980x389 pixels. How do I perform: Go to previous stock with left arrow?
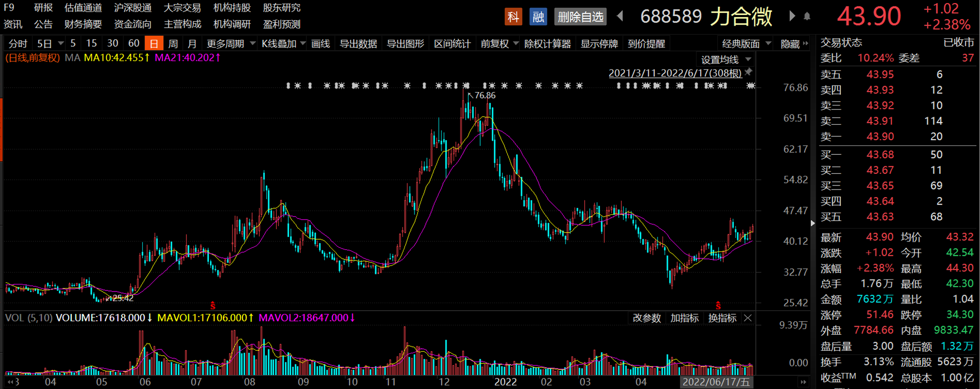(620, 16)
